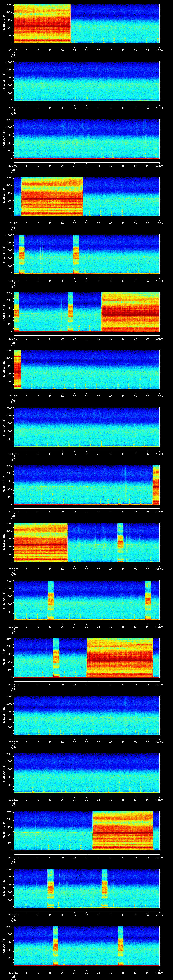Select the short burst in the 20:30:00 spectrogram
This screenshot has width=173, height=980.
pyautogui.click(x=120, y=542)
